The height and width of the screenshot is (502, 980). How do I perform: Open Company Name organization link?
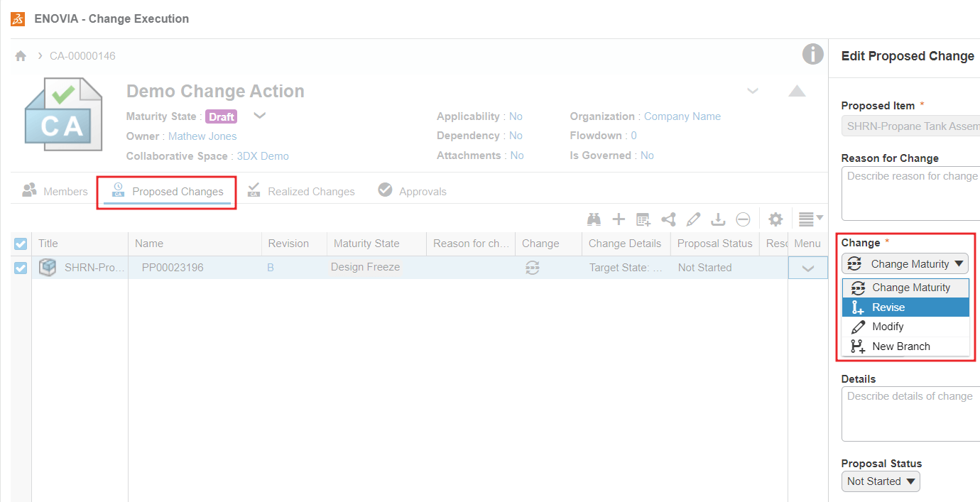(682, 116)
